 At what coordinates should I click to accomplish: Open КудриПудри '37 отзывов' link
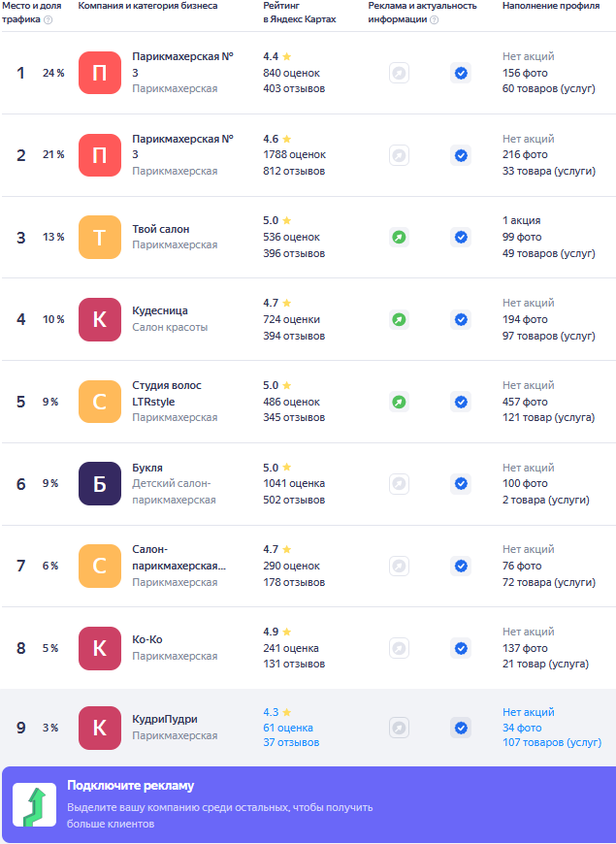coord(291,743)
